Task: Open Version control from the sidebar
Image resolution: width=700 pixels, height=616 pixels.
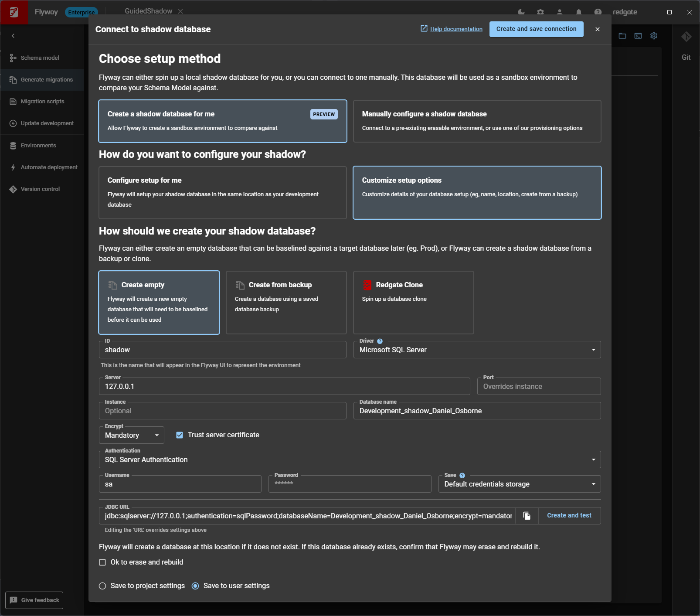Action: click(40, 189)
